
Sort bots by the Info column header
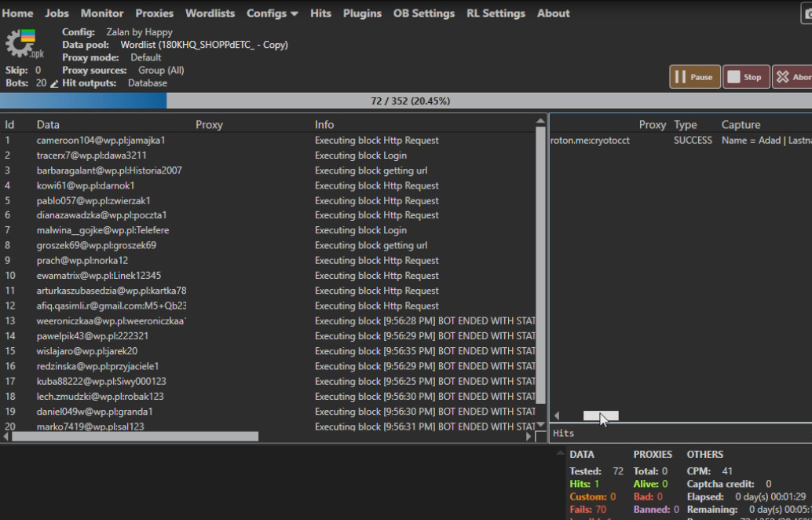[324, 124]
